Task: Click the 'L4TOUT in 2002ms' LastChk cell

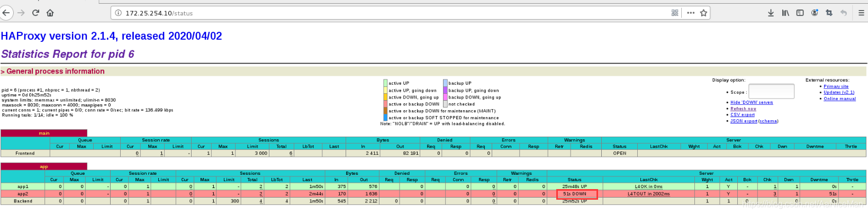Action: (648, 194)
